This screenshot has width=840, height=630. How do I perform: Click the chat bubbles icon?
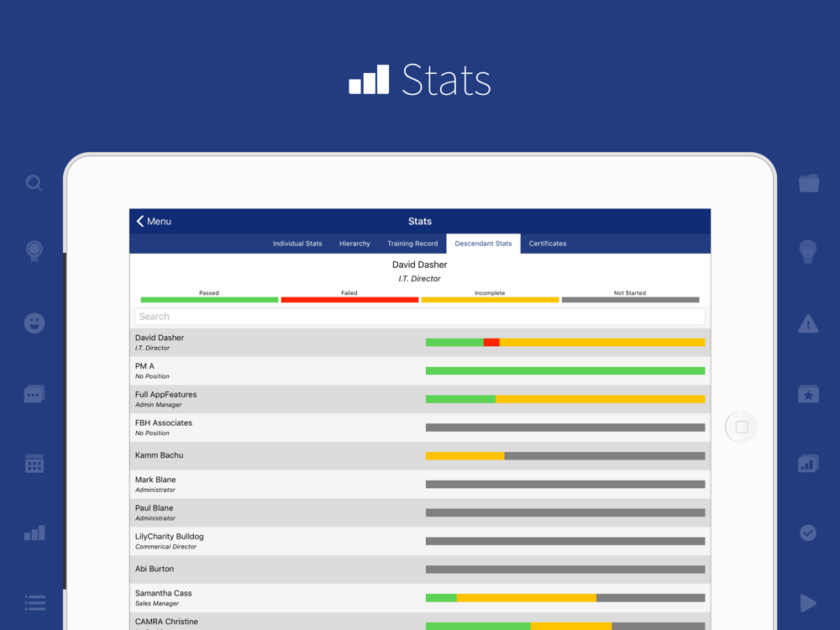[34, 394]
